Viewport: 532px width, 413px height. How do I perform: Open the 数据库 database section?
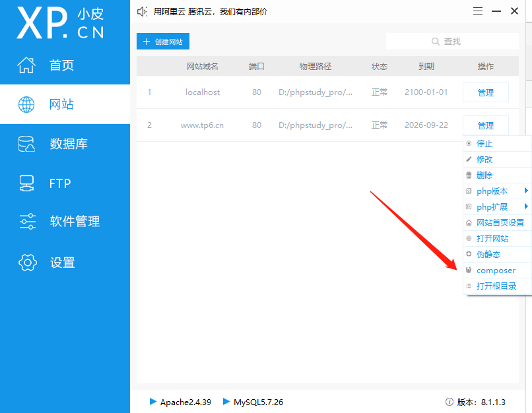[65, 144]
